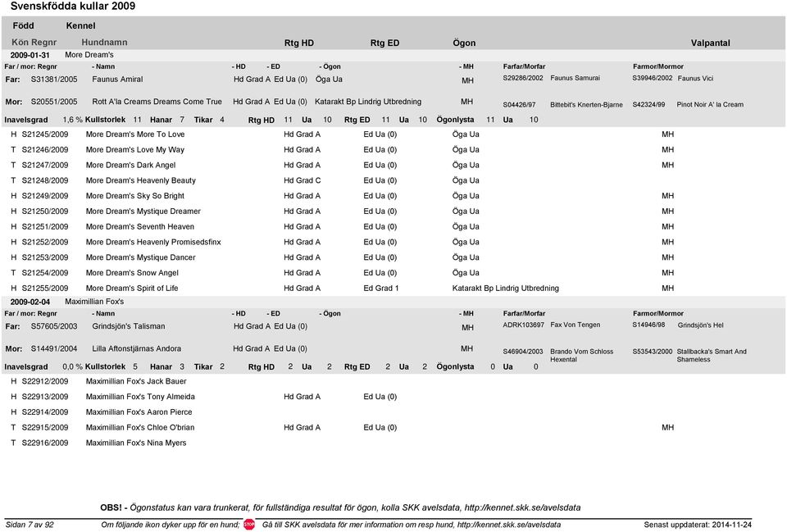
Task: Click dog 'More Dream's Seventh Heaven'
Action: (x=140, y=226)
